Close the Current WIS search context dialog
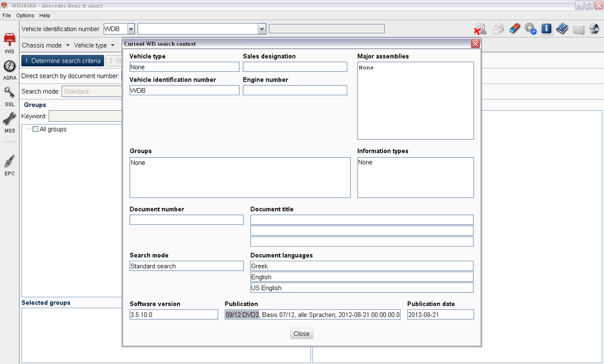604x364 pixels. pyautogui.click(x=475, y=43)
